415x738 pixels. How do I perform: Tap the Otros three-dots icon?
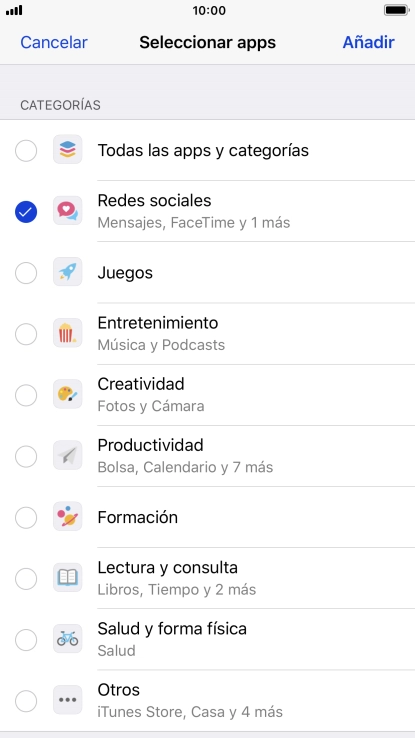[x=68, y=700]
